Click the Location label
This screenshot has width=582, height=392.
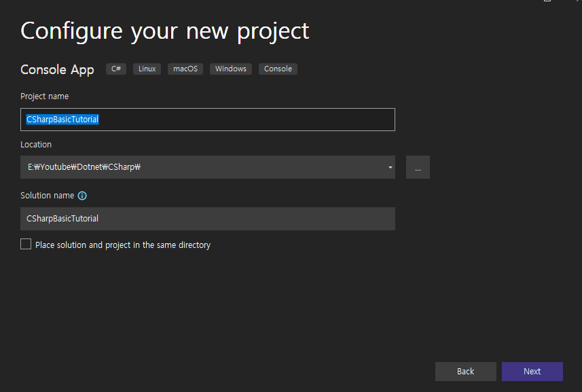(36, 145)
